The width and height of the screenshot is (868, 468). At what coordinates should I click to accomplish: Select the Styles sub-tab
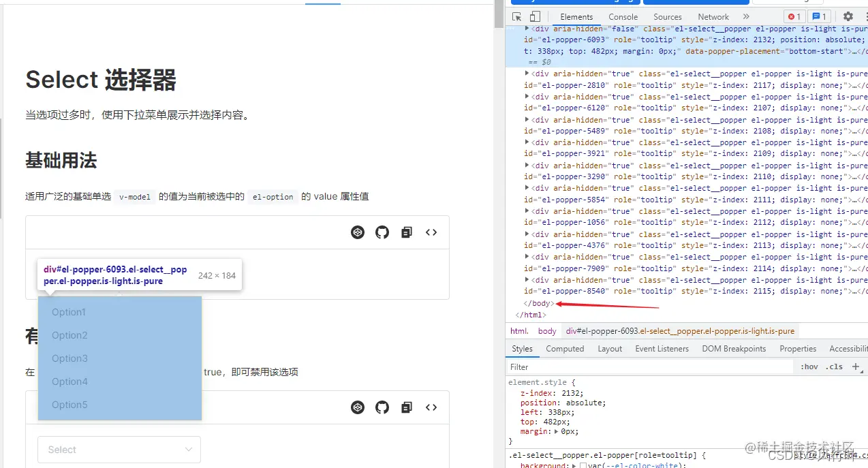point(522,349)
